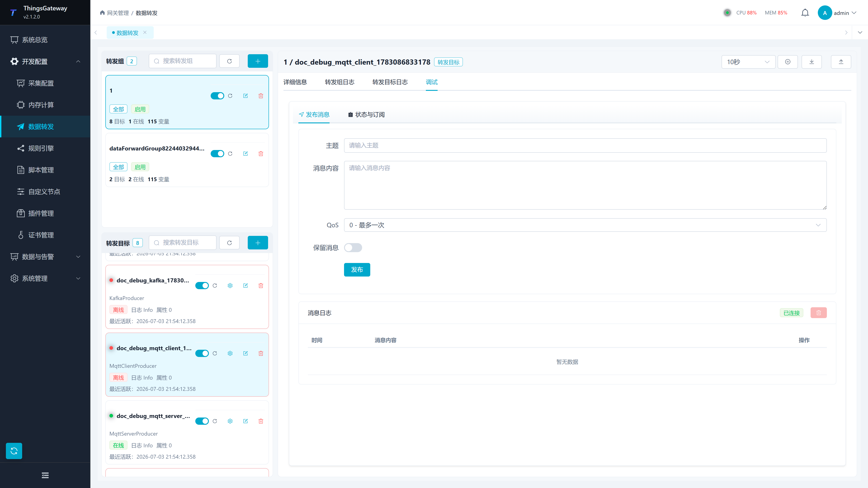Edit the doc_debug_kafka target
The height and width of the screenshot is (488, 868).
click(x=245, y=286)
